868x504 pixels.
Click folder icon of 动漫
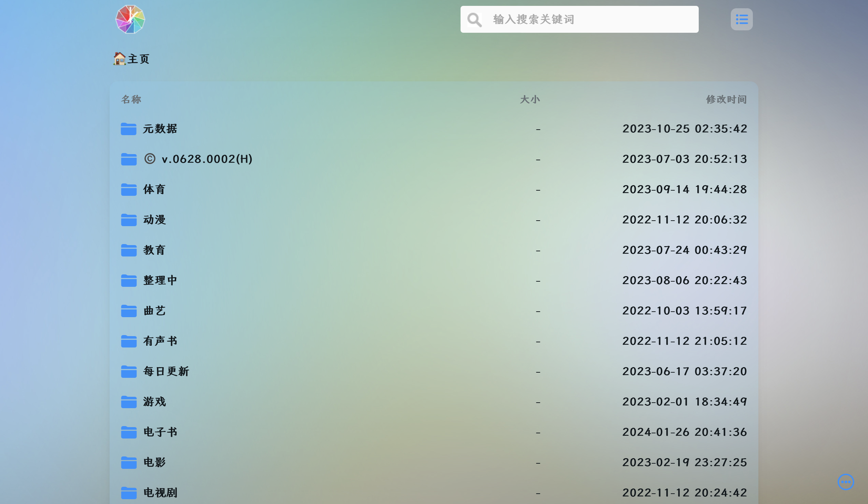click(129, 220)
